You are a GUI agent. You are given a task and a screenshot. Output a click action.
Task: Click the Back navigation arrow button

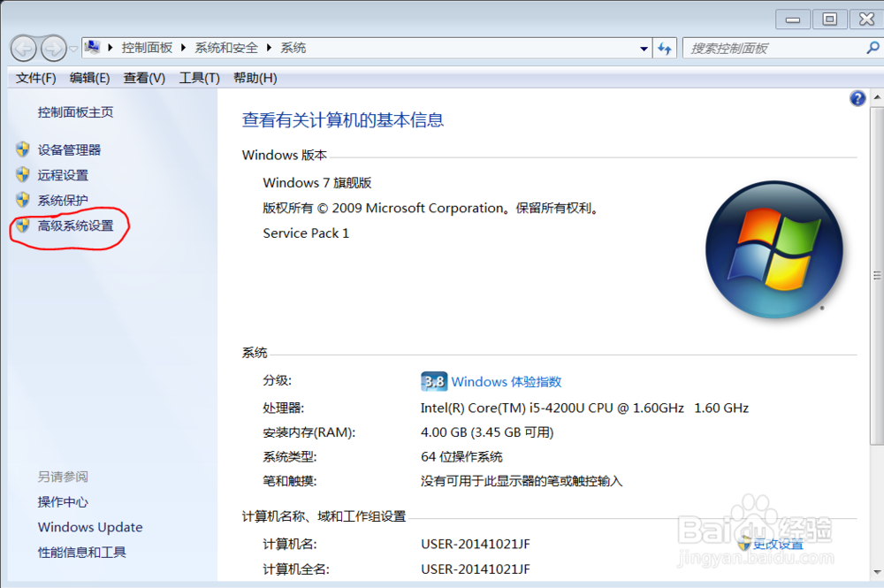(24, 49)
